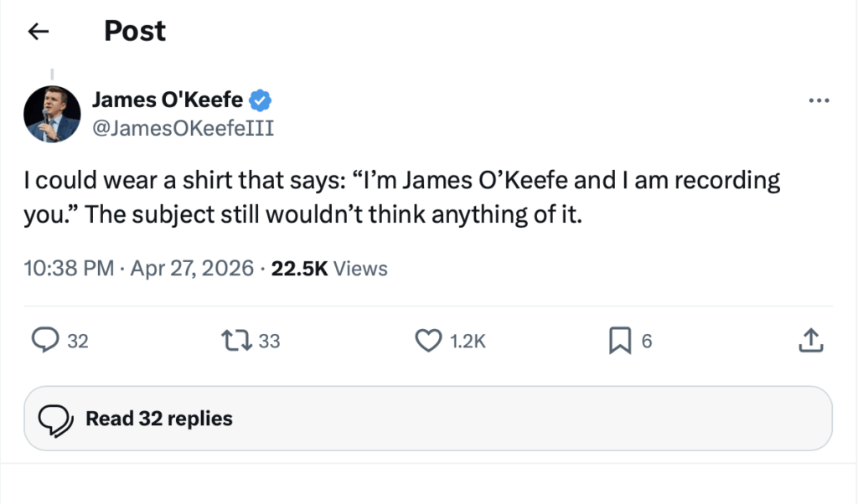858x504 pixels.
Task: Click the Post page heading
Action: tap(135, 31)
